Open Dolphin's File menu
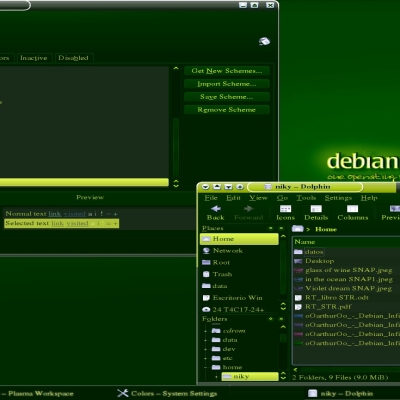400x400 pixels. (x=211, y=198)
